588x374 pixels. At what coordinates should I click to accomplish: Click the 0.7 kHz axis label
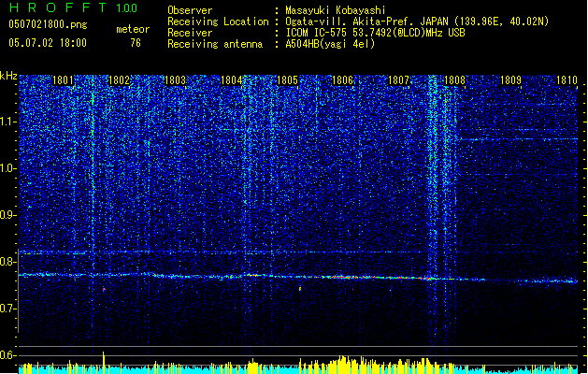point(8,309)
